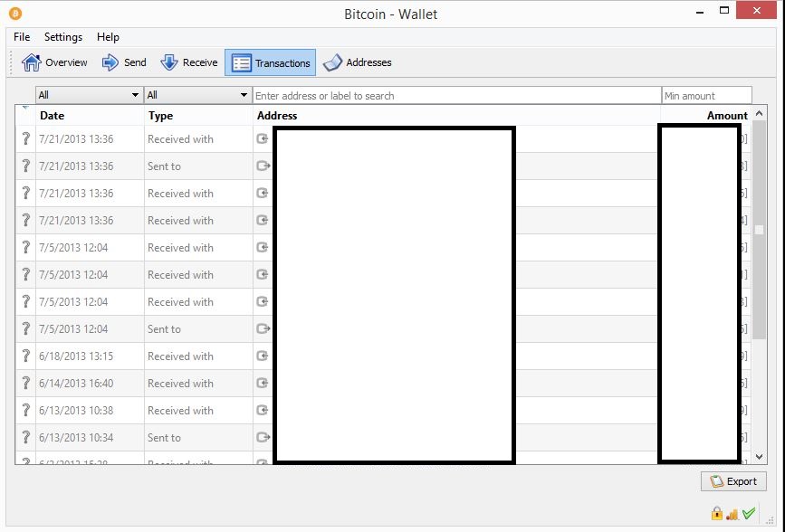Click the scrollbar up arrow
Viewport: 785px width, 532px height.
click(759, 114)
